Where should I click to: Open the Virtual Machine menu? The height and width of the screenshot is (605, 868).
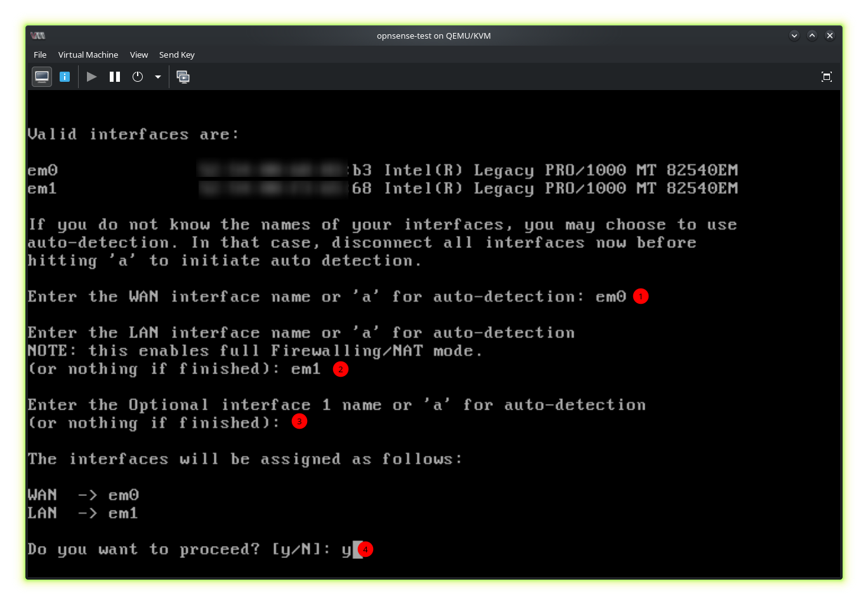coord(88,55)
